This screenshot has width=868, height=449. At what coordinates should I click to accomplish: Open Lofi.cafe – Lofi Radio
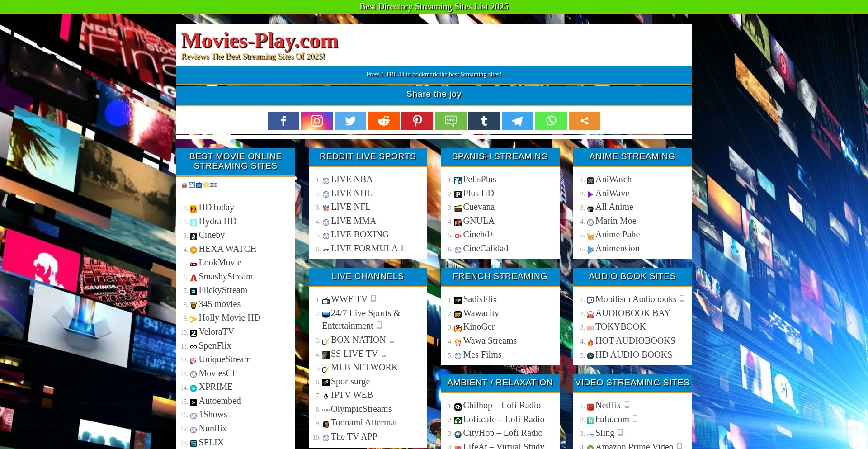(x=504, y=420)
